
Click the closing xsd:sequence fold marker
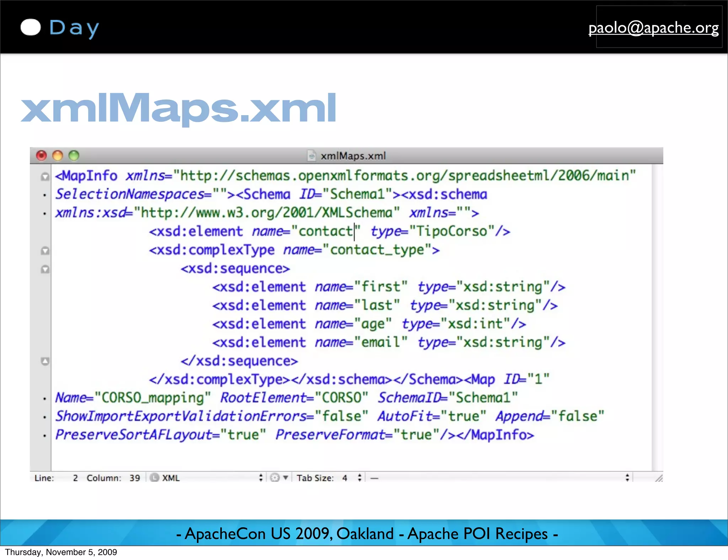pos(45,361)
